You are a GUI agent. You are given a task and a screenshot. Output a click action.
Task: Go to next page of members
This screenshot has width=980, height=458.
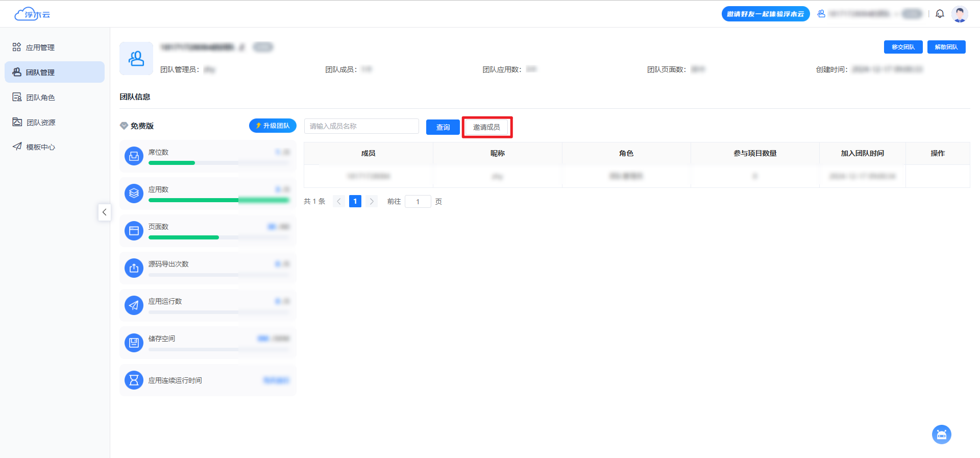(372, 201)
